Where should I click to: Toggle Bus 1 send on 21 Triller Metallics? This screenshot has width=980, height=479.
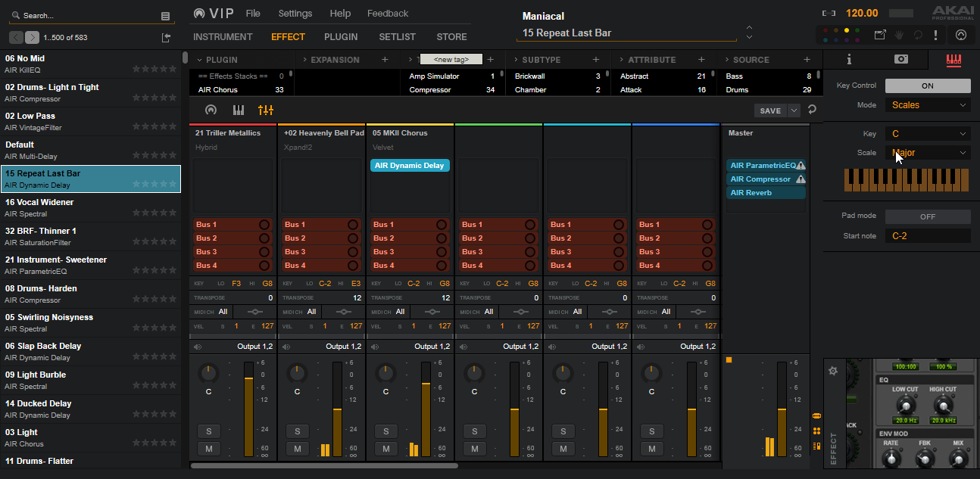[264, 225]
